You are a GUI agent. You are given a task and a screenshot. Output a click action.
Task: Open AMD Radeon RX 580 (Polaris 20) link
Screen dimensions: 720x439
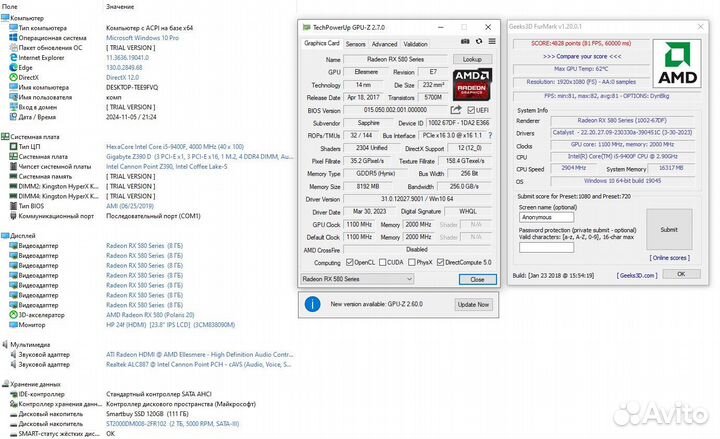click(150, 315)
